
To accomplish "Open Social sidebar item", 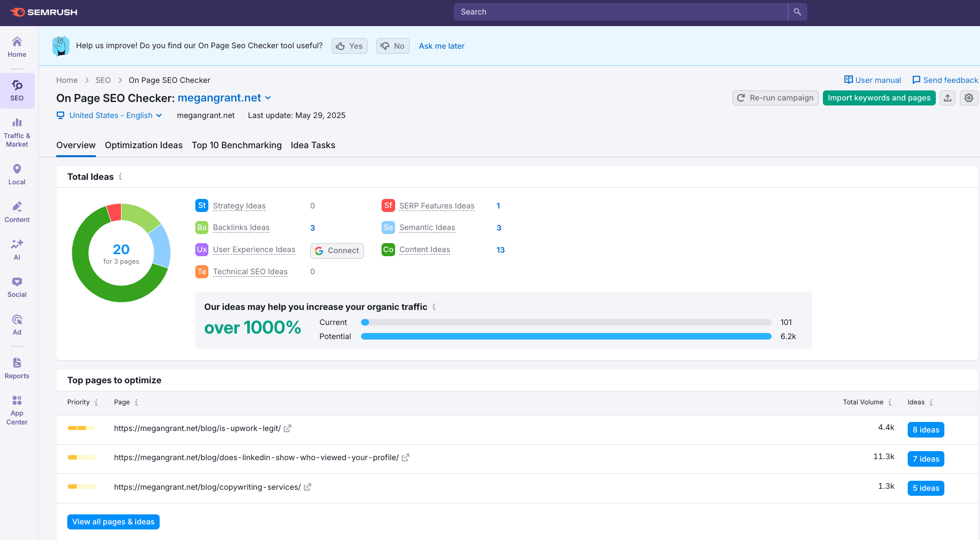I will [x=17, y=287].
